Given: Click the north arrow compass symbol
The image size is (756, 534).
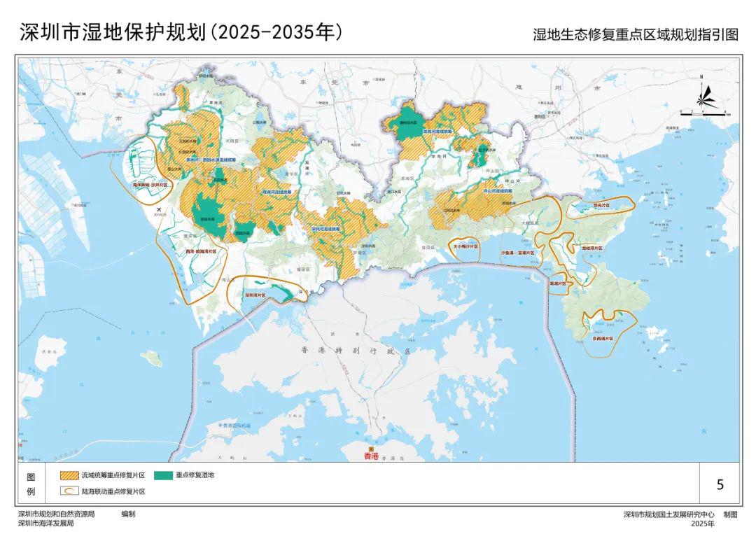Looking at the screenshot, I should (706, 94).
